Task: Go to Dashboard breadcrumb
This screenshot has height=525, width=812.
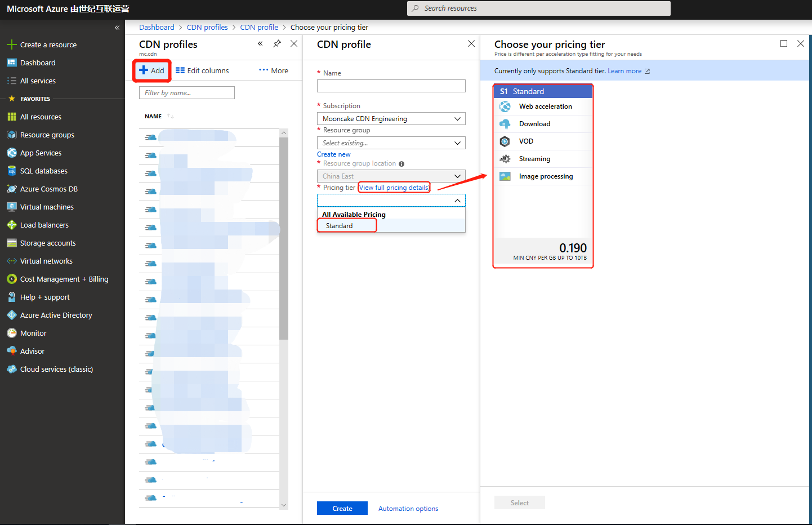Action: (x=157, y=27)
